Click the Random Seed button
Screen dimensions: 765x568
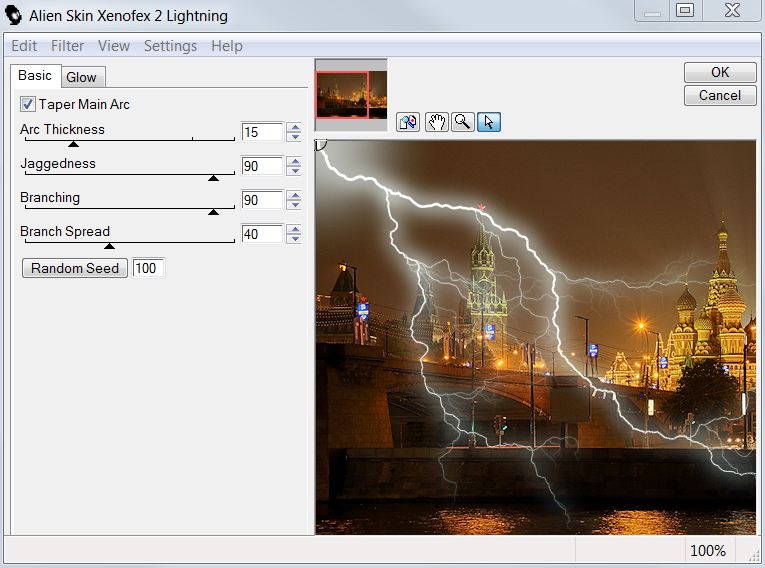(x=75, y=268)
